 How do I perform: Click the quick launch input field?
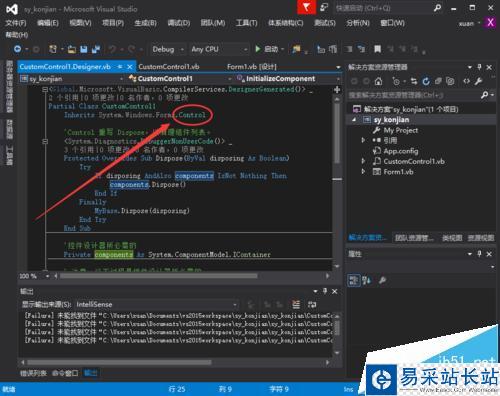click(383, 8)
